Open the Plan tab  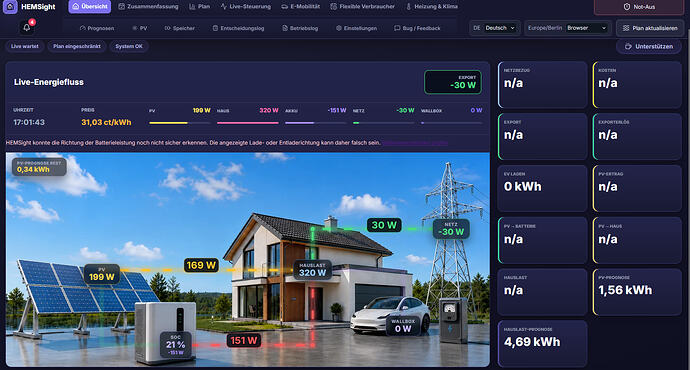pyautogui.click(x=199, y=7)
